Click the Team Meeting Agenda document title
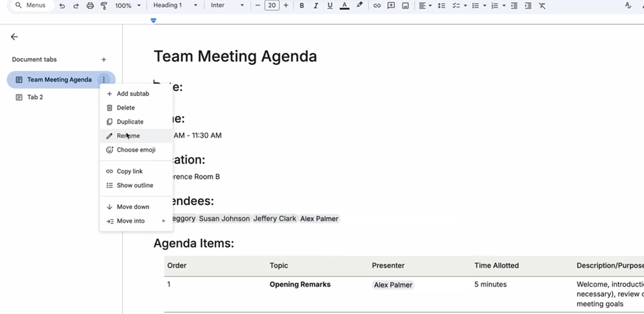The image size is (644, 314). (x=235, y=56)
